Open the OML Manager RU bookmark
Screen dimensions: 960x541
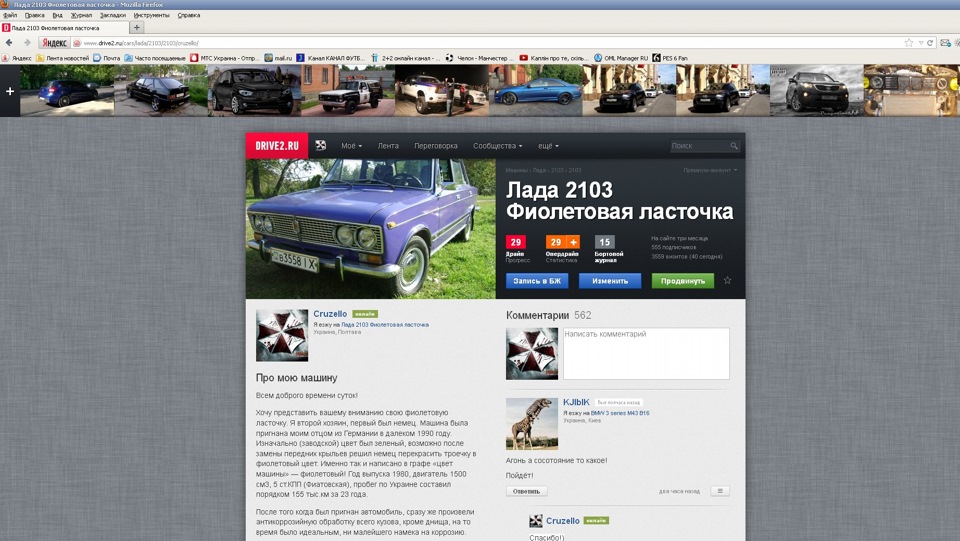(620, 58)
